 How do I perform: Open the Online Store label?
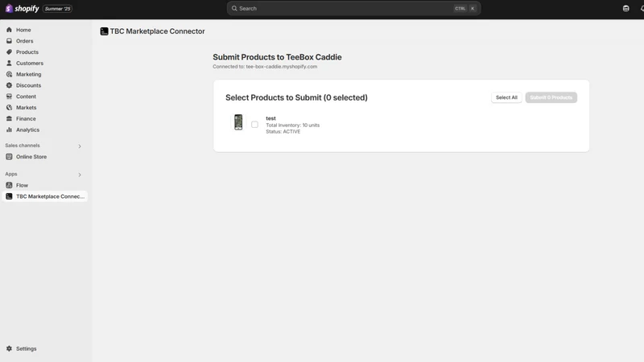pos(31,157)
